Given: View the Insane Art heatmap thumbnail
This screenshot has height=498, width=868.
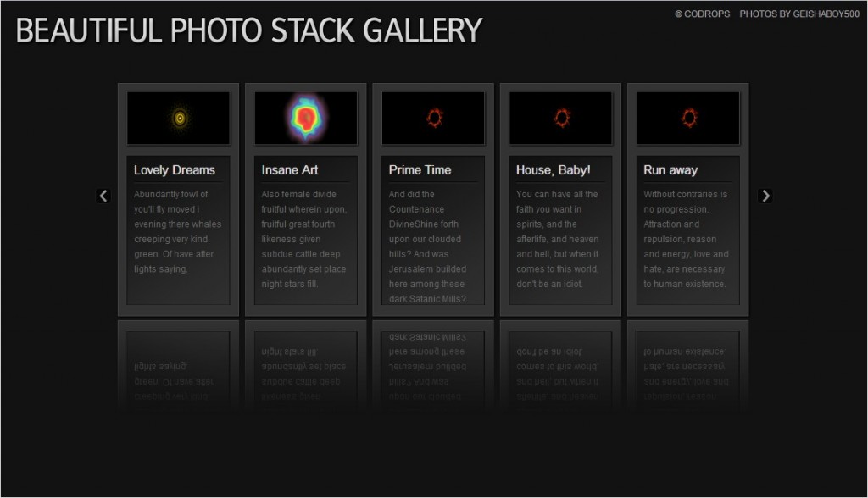Looking at the screenshot, I should (x=305, y=118).
